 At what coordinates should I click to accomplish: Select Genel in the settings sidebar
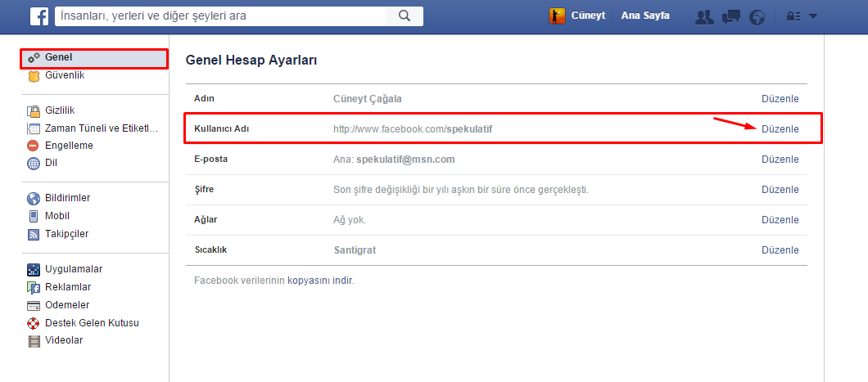59,57
